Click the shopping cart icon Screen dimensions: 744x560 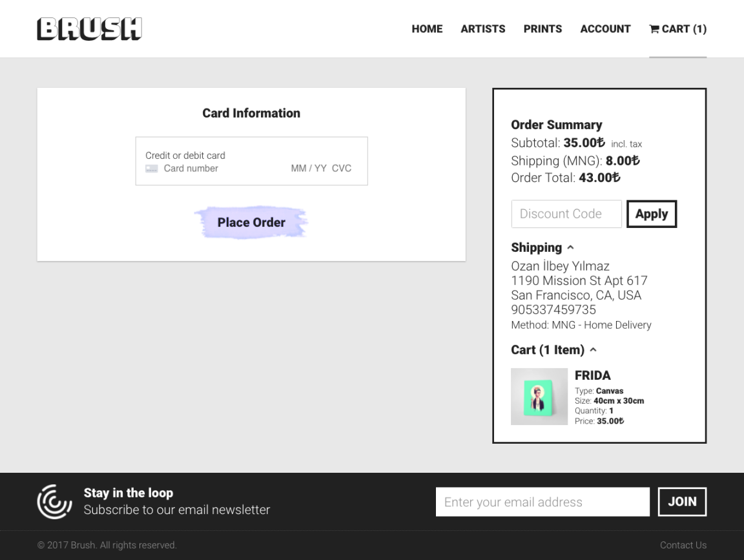pos(654,29)
